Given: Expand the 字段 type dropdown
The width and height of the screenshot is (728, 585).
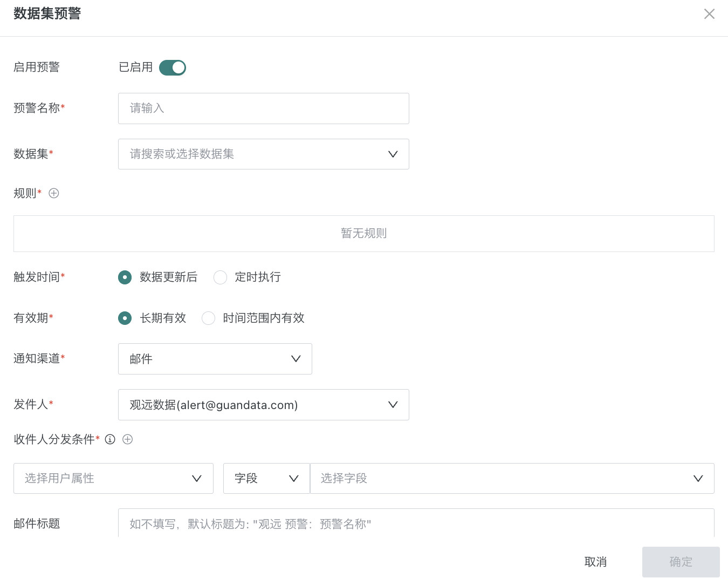Looking at the screenshot, I should coord(266,479).
